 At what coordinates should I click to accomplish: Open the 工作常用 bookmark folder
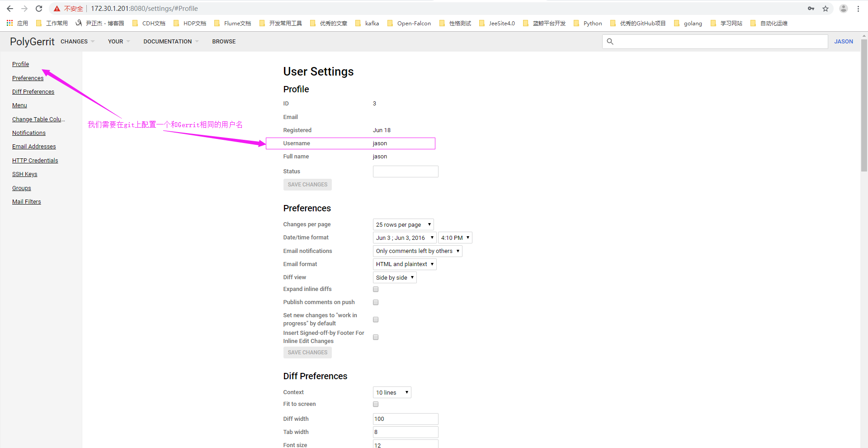52,23
